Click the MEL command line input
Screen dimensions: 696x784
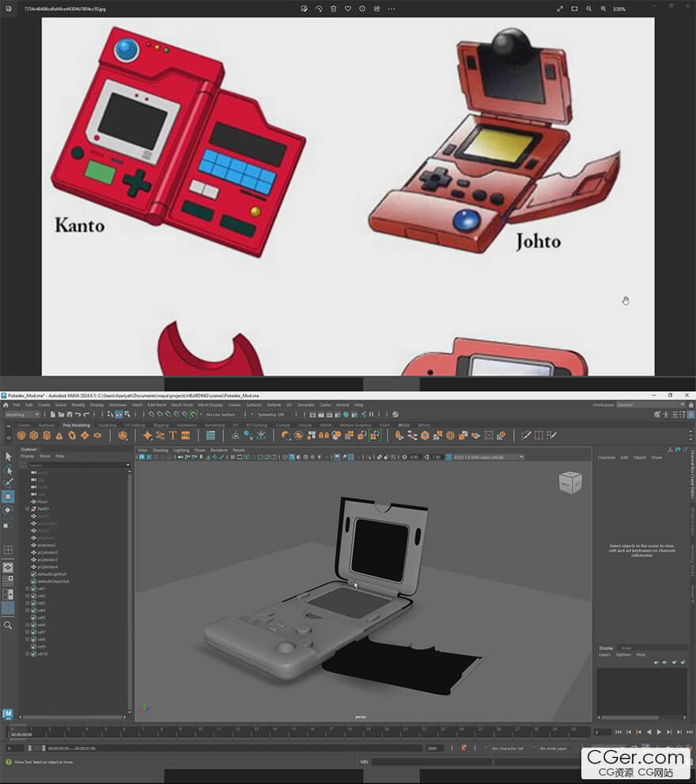click(x=430, y=762)
